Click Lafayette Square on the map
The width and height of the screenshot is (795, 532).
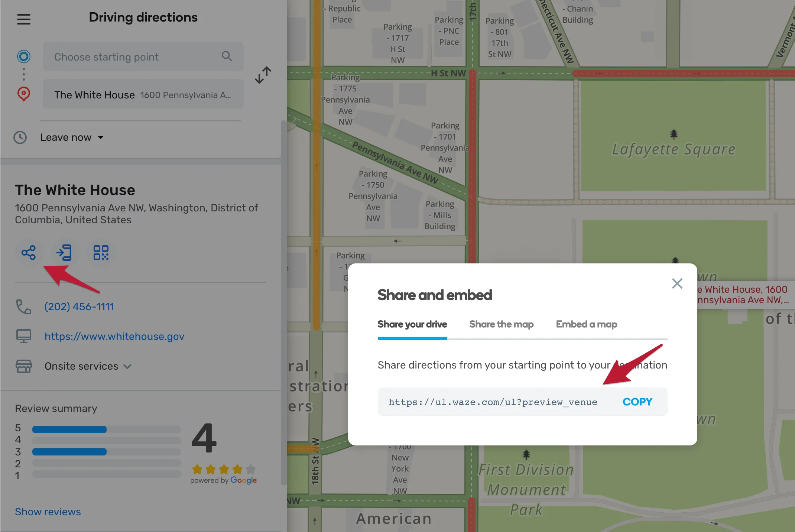(674, 149)
